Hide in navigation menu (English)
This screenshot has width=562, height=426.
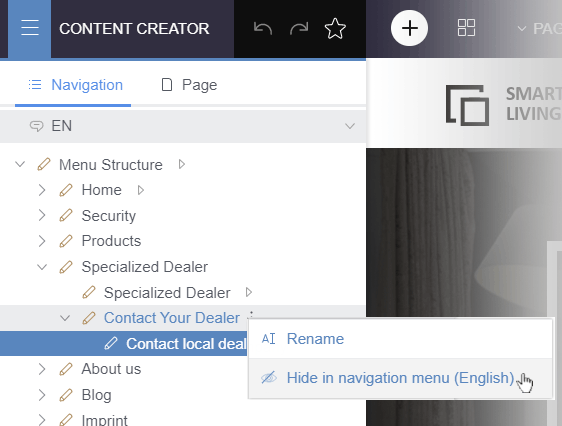point(400,378)
